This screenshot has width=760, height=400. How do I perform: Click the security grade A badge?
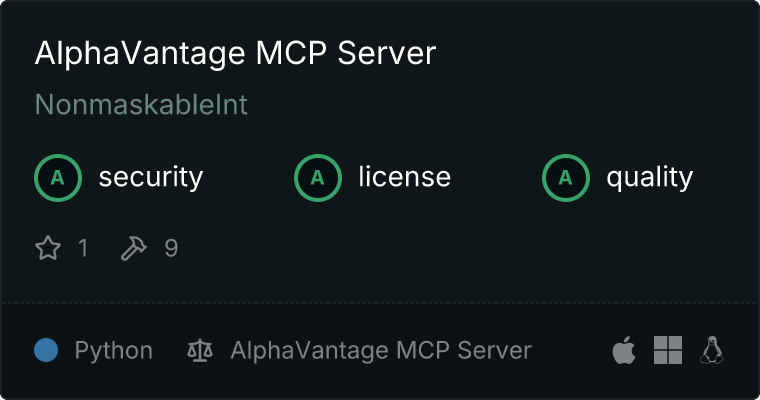[x=58, y=178]
